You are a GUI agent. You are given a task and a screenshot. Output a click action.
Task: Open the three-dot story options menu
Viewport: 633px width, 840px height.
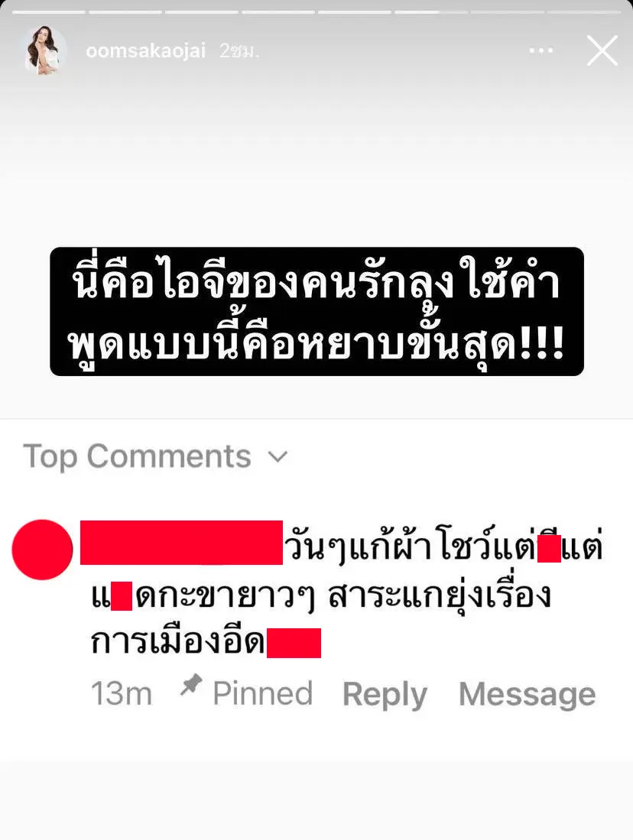(x=540, y=51)
